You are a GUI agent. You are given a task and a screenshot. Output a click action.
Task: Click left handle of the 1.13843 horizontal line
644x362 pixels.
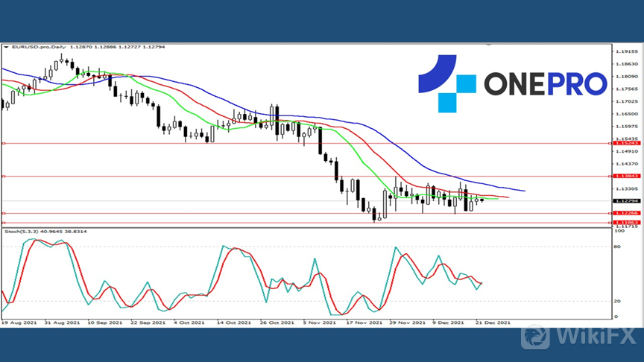click(4, 177)
